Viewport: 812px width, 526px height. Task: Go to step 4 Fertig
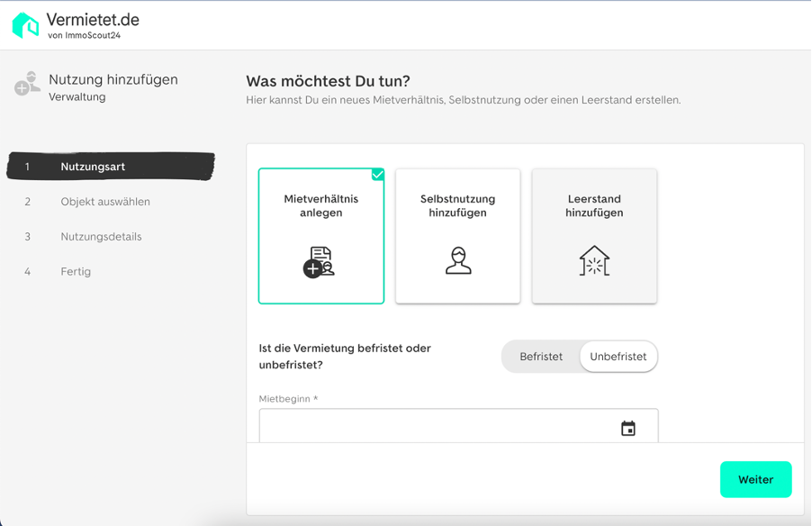[58, 271]
